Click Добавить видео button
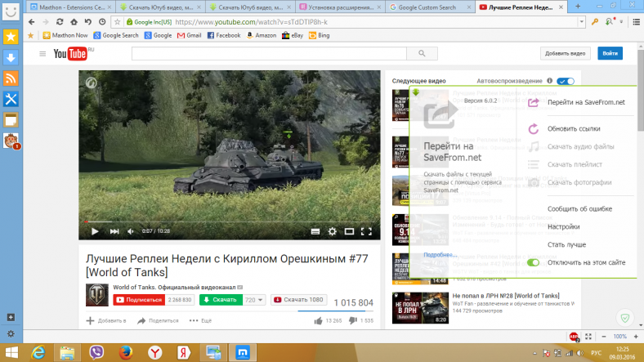The width and height of the screenshot is (644, 362). [566, 53]
